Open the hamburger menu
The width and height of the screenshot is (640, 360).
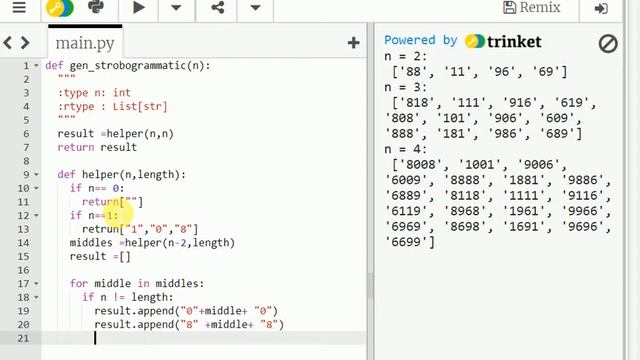click(19, 8)
